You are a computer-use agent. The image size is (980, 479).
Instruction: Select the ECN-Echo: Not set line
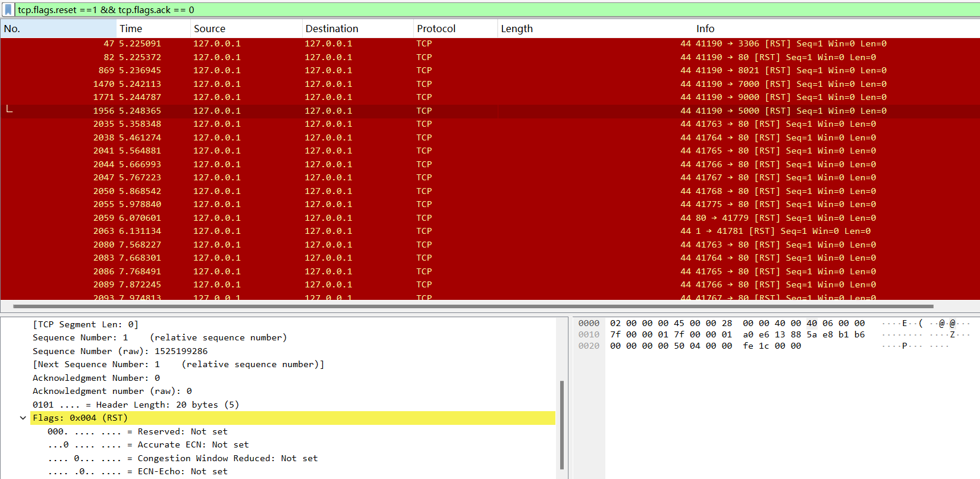(137, 471)
